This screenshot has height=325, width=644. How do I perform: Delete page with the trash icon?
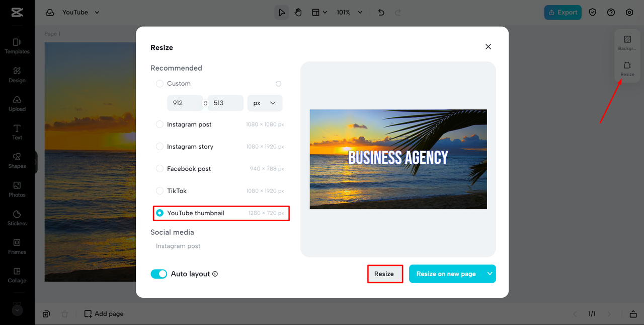(65, 314)
